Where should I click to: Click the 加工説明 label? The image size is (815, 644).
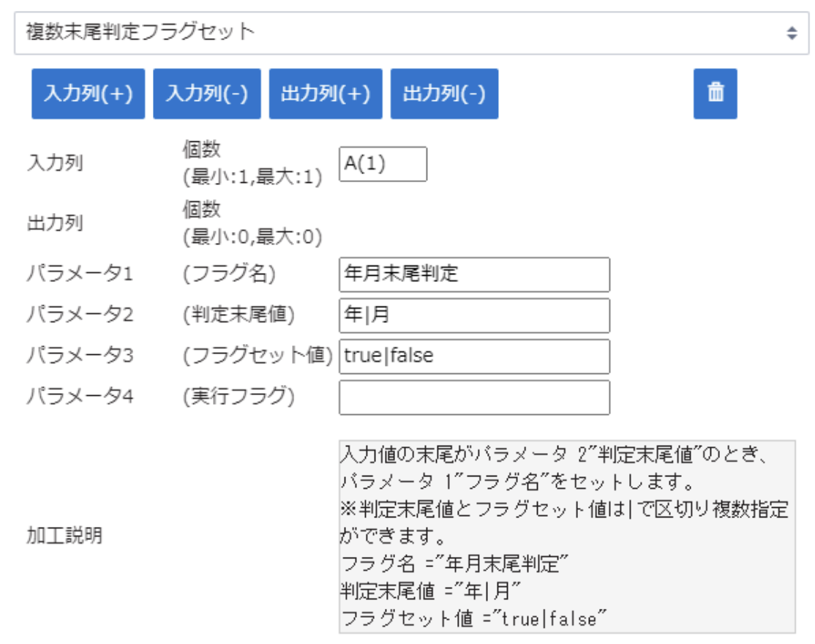click(x=64, y=536)
